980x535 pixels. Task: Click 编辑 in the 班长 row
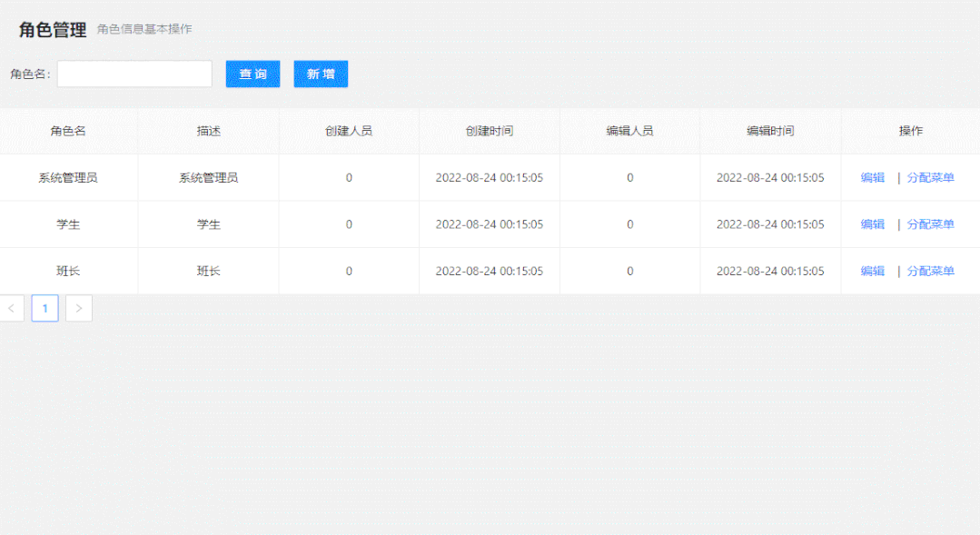point(872,271)
